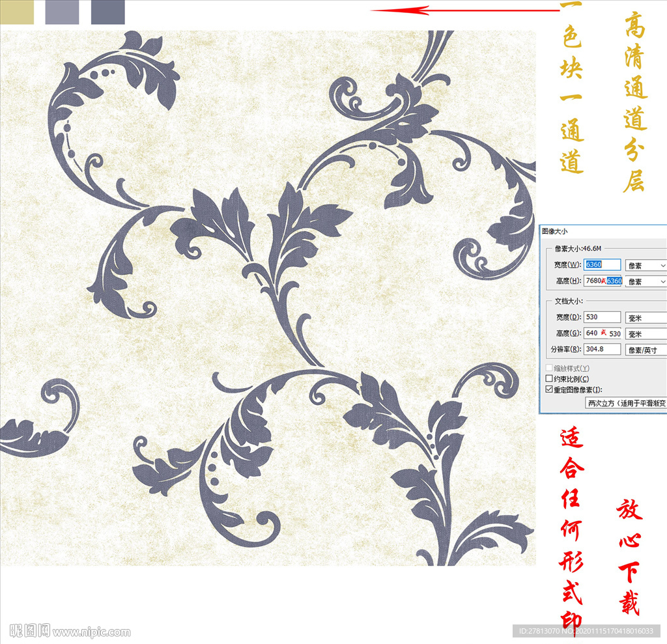
Task: Toggle the 约束比例 checkbox
Action: (x=549, y=378)
